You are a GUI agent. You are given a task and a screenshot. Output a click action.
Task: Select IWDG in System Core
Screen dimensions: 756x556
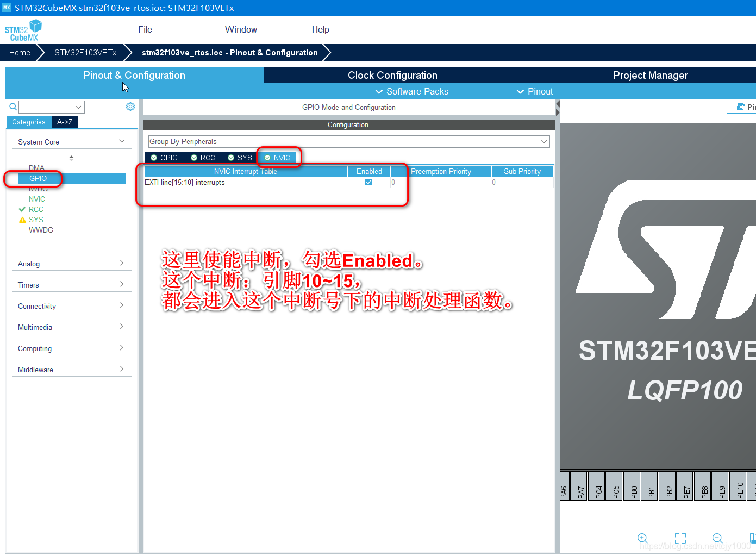click(x=38, y=189)
